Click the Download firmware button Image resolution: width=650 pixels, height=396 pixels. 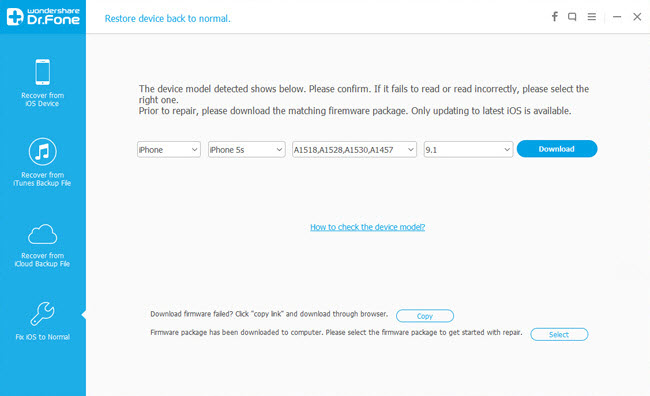click(x=557, y=149)
